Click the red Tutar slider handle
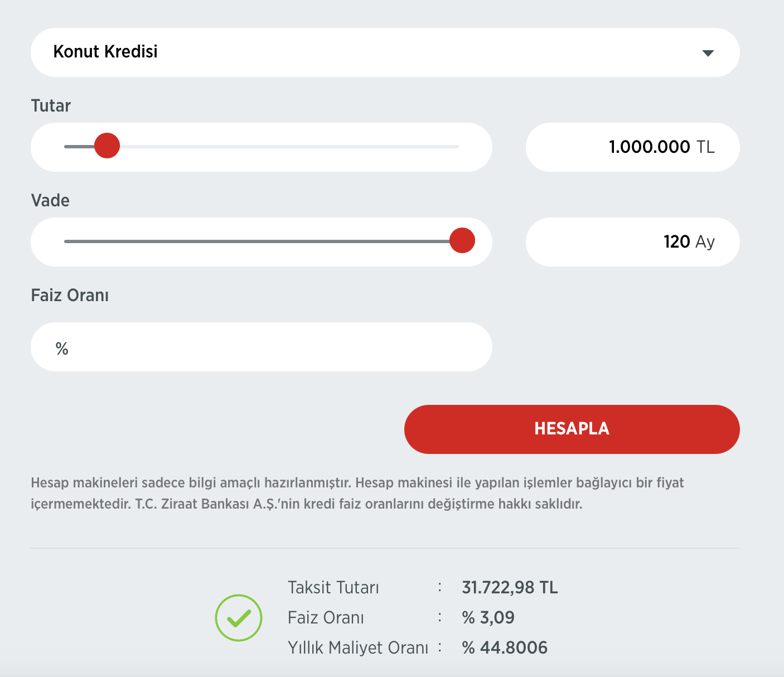 pos(107,146)
